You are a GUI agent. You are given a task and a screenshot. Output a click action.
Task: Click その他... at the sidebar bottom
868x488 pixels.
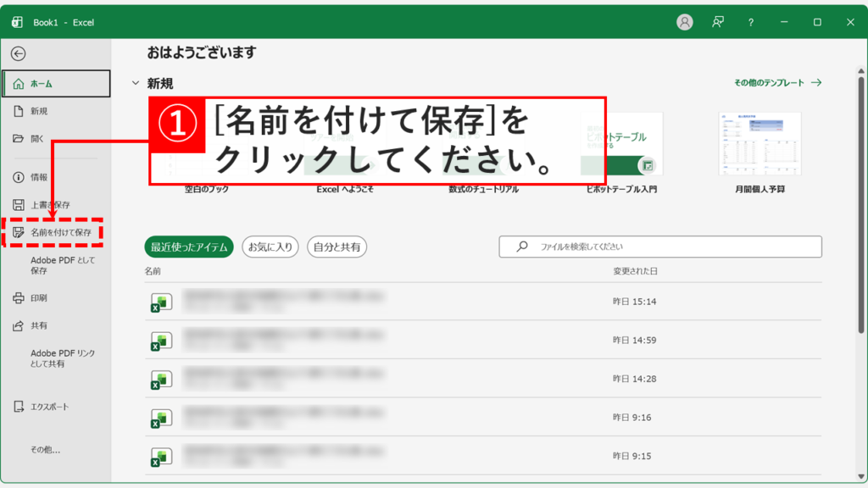click(x=46, y=450)
